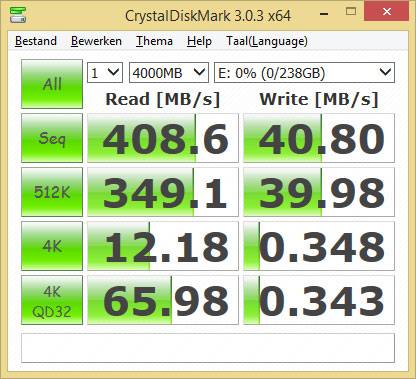Open the Thema menu
The image size is (416, 379).
tap(154, 41)
